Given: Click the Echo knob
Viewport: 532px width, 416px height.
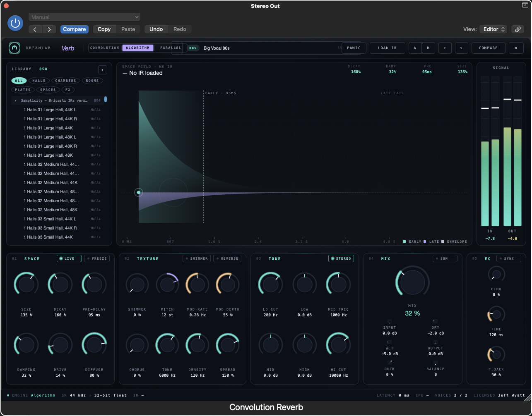Looking at the screenshot, I should (x=496, y=274).
